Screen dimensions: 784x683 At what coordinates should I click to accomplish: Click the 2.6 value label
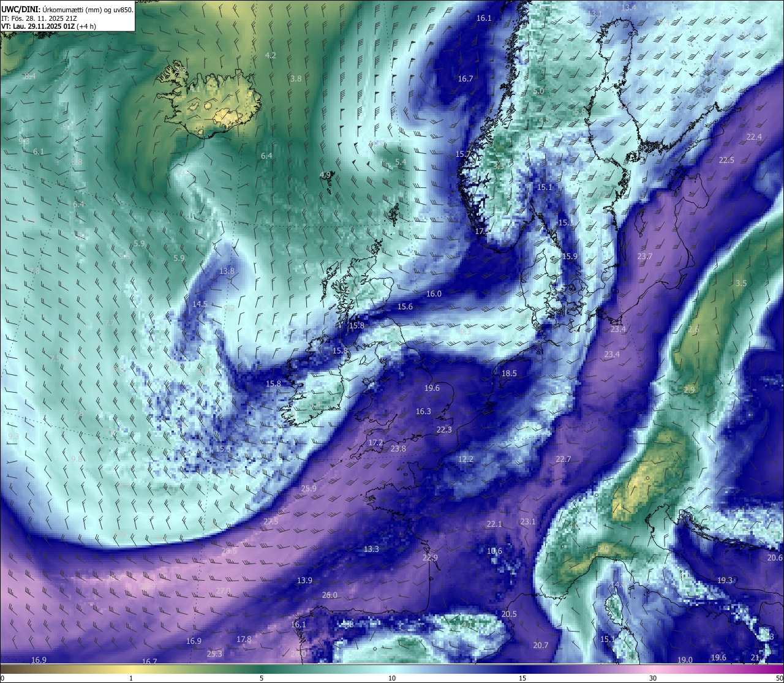(x=693, y=329)
